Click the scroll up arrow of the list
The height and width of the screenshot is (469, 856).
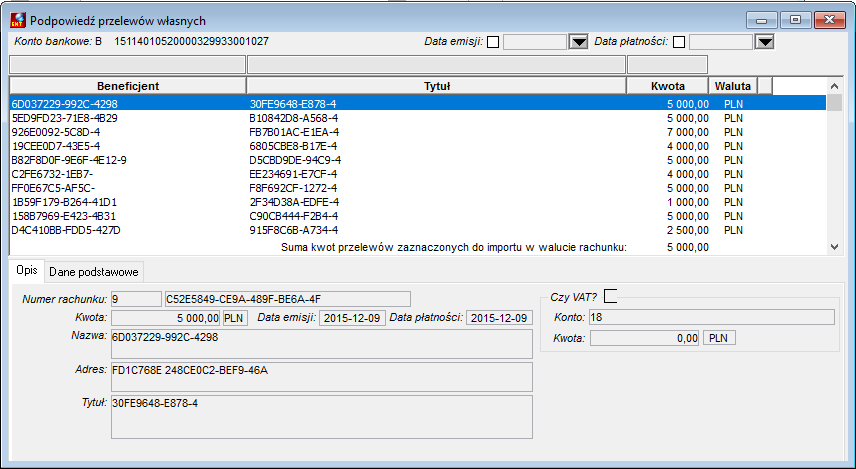click(x=834, y=86)
